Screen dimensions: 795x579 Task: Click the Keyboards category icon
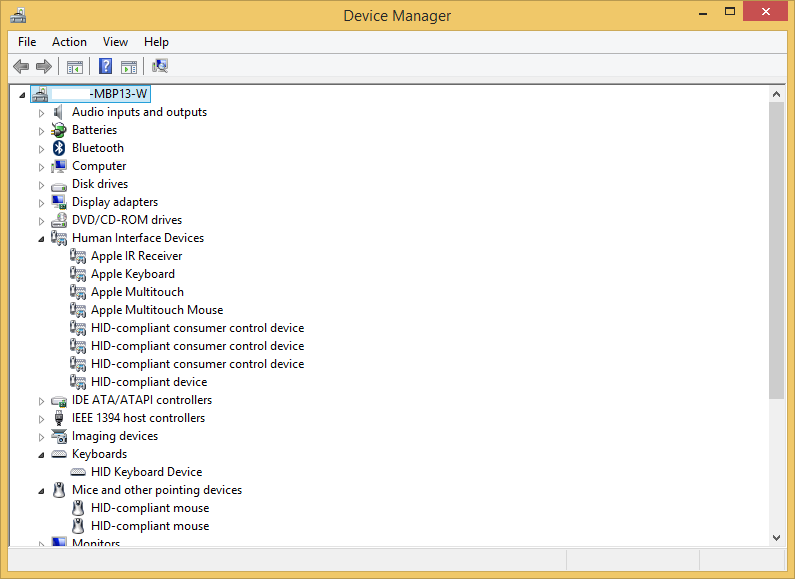59,454
